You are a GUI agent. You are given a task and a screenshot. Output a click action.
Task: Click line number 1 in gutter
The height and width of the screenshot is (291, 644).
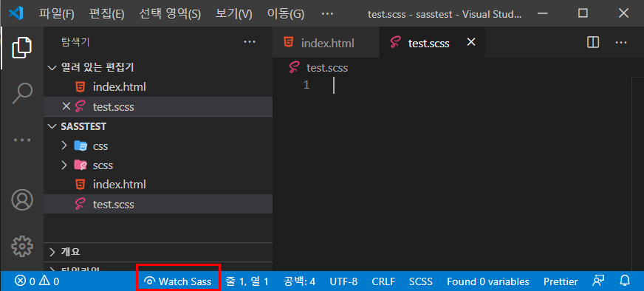click(x=306, y=86)
